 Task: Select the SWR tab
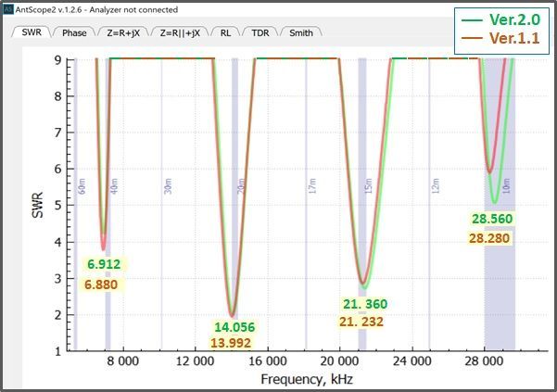(x=32, y=33)
